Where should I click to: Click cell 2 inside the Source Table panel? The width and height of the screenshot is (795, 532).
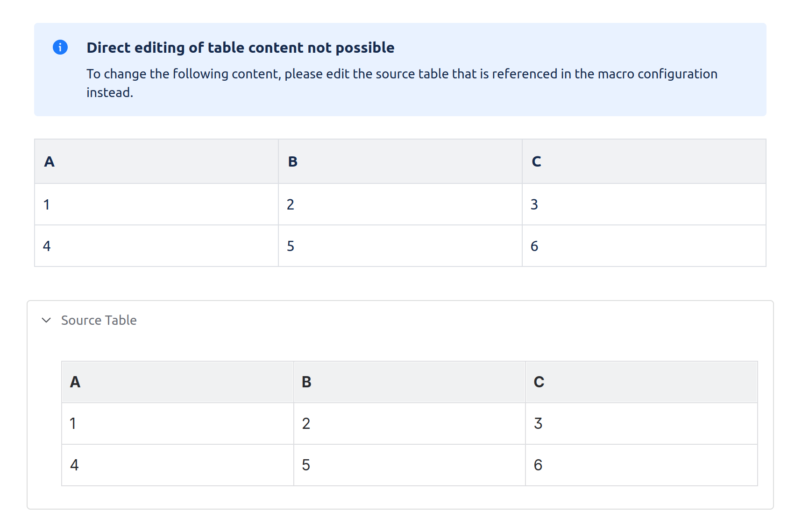[x=409, y=424]
